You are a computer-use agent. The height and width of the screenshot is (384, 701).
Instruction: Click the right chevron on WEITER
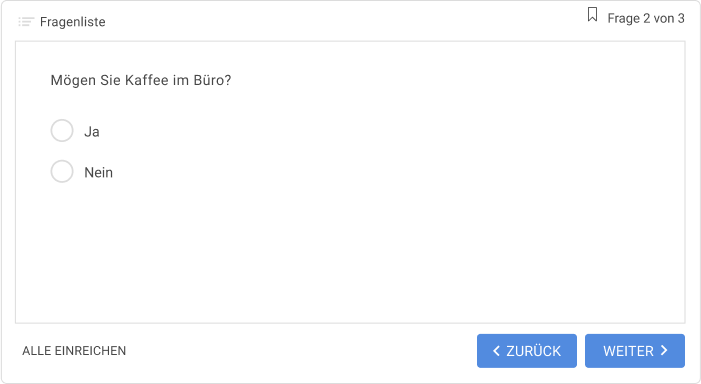[664, 350]
